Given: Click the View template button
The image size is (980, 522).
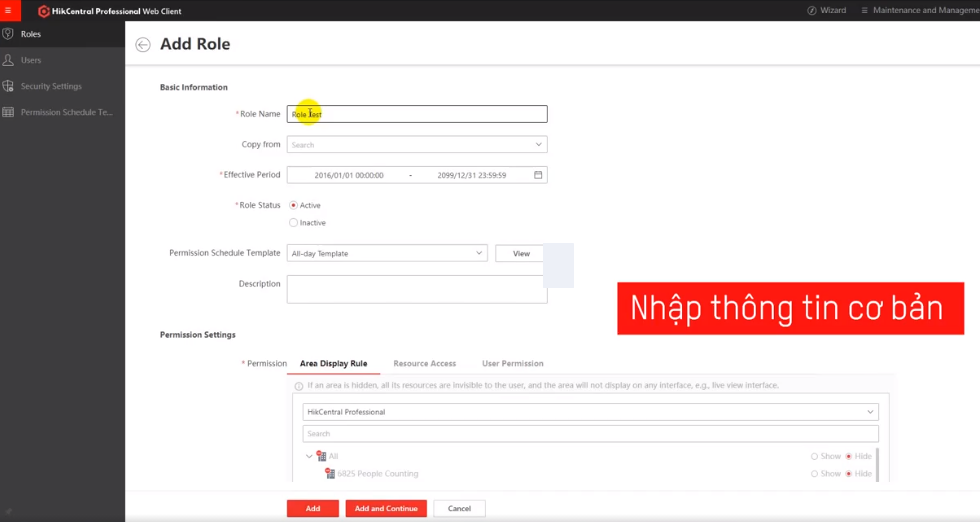Looking at the screenshot, I should click(521, 253).
